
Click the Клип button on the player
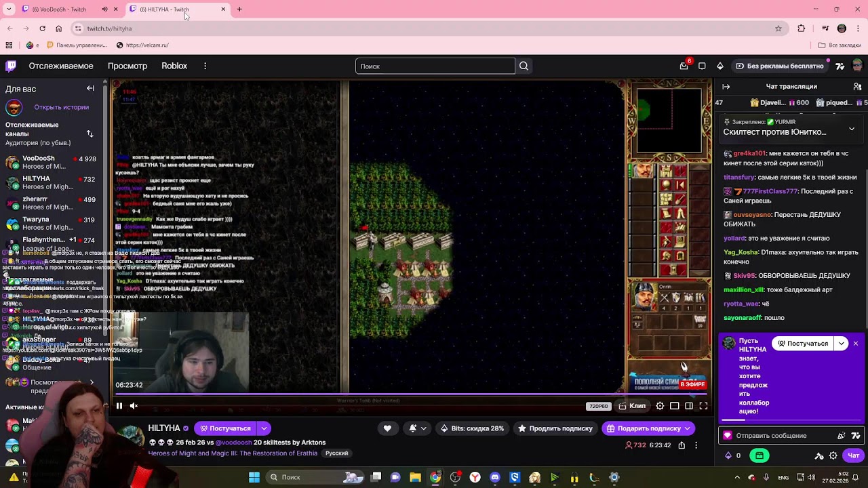(632, 406)
